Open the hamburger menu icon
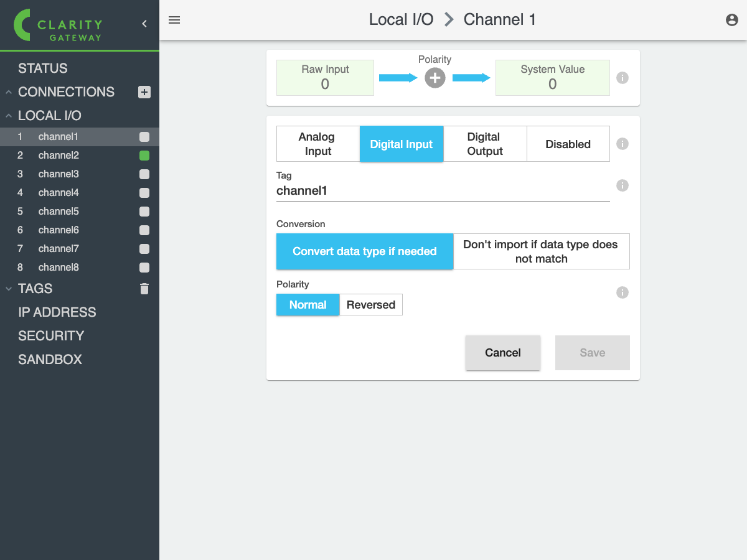 (x=174, y=20)
